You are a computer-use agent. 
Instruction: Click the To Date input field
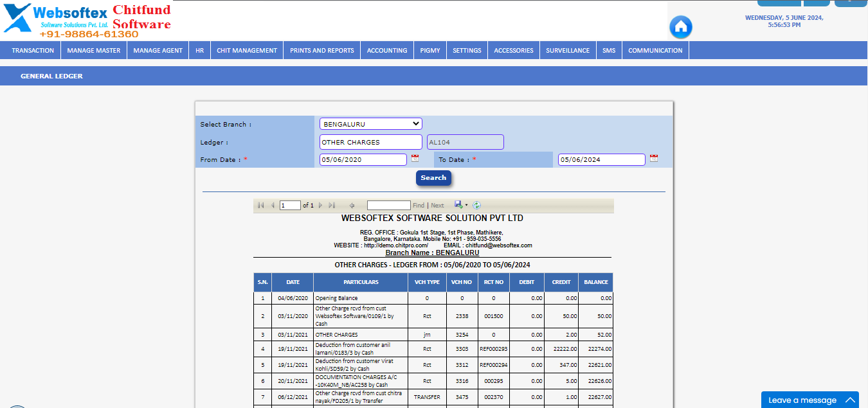click(x=601, y=159)
